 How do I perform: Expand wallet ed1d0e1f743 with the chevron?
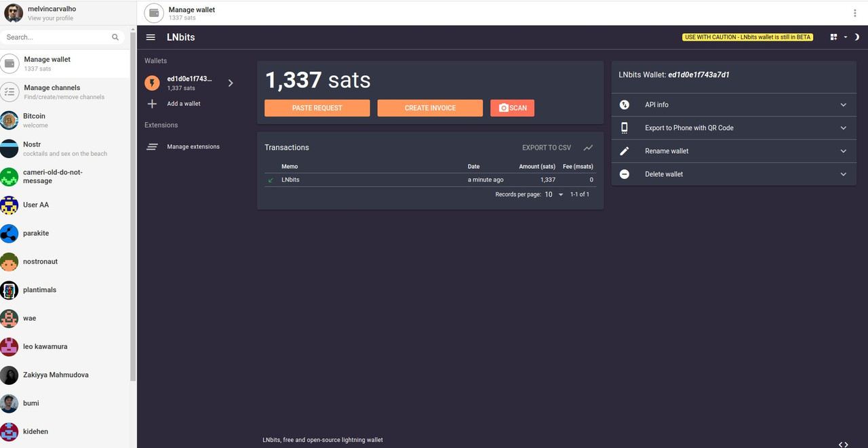point(231,83)
